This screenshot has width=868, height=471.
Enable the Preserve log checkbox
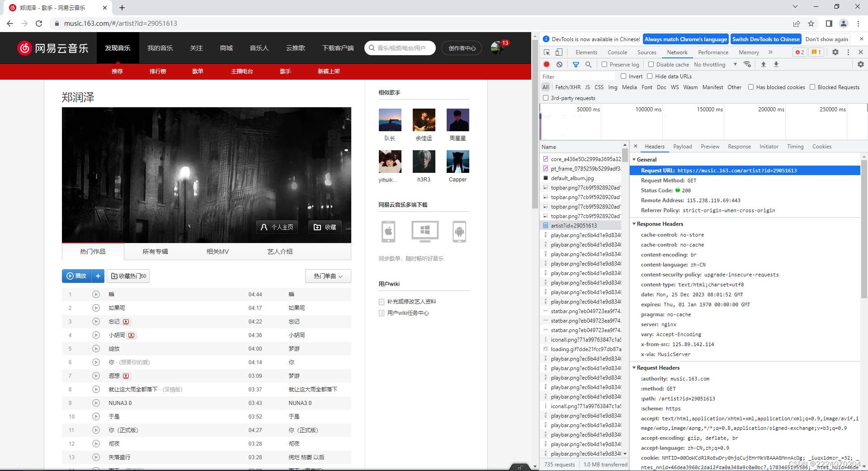604,64
